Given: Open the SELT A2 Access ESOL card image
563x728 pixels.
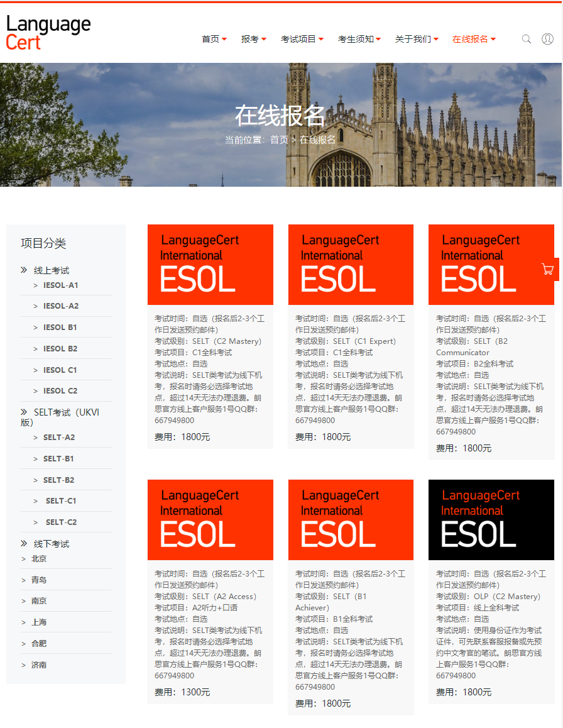Looking at the screenshot, I should (210, 520).
